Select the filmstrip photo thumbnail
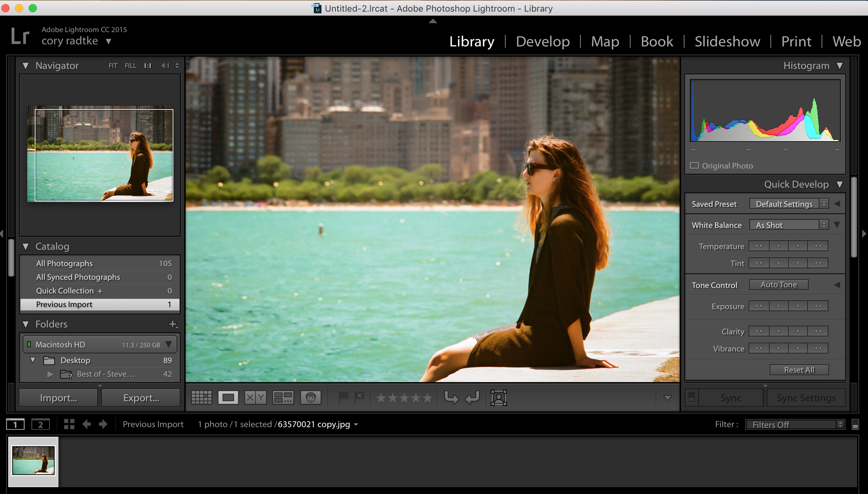Image resolution: width=868 pixels, height=494 pixels. click(x=33, y=460)
